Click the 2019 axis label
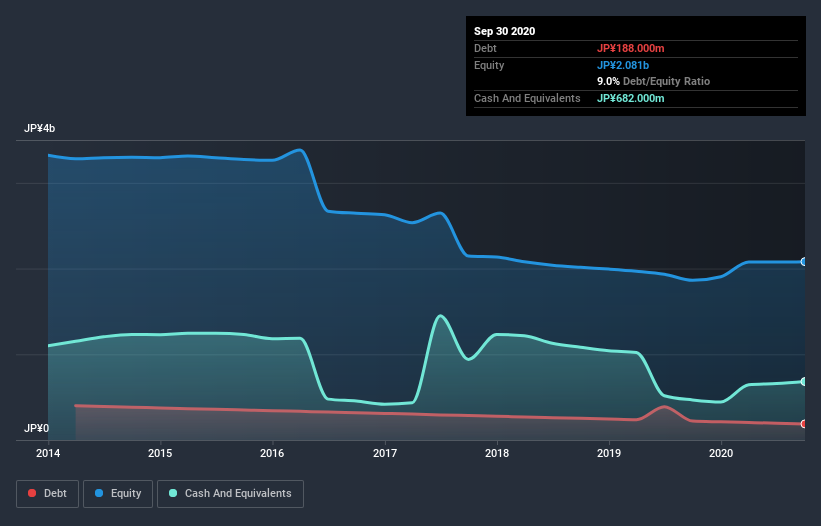The width and height of the screenshot is (821, 526). click(609, 453)
